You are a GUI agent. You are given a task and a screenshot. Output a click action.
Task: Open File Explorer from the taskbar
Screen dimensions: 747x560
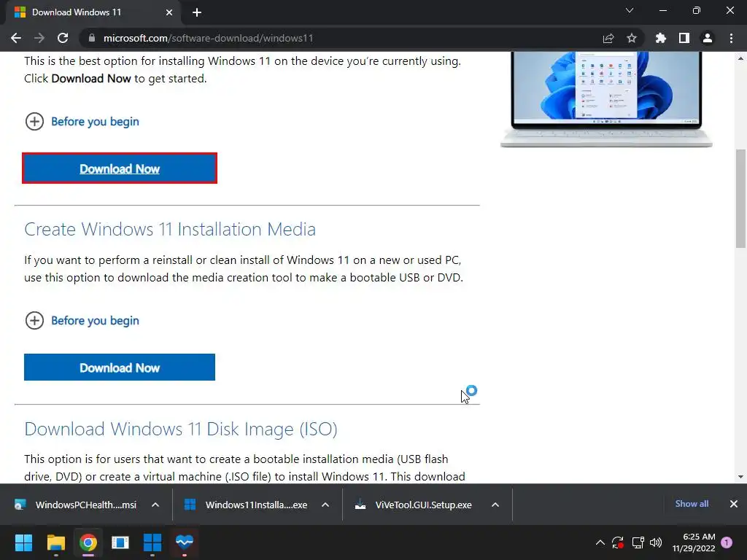55,542
